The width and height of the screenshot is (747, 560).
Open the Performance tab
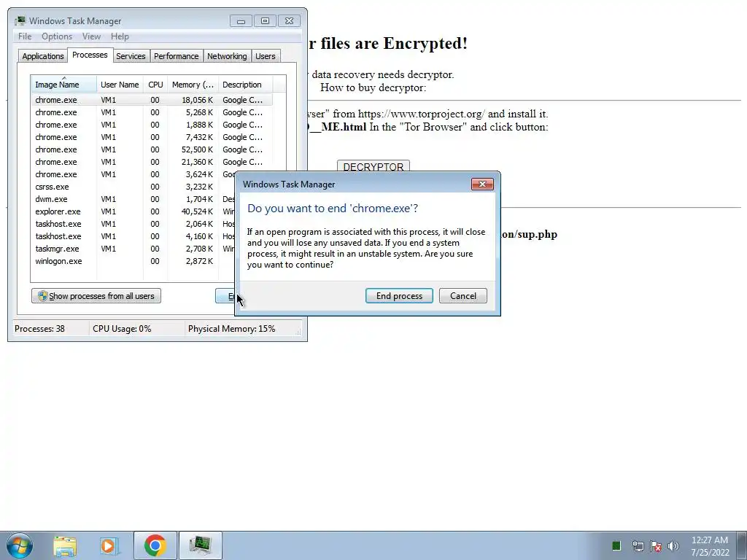click(177, 56)
